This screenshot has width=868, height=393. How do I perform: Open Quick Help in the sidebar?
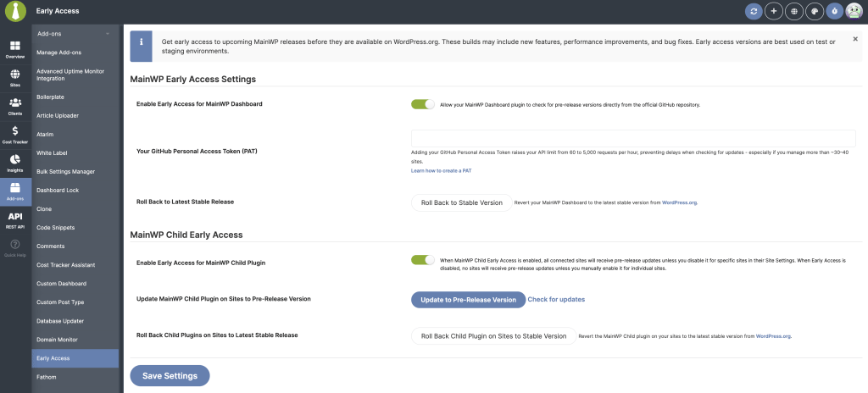(15, 248)
